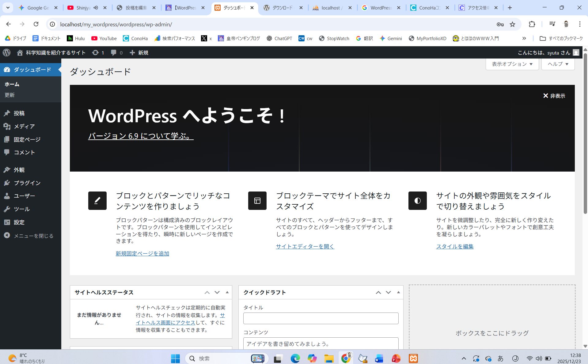Toggle the クイックドラフト panel collapse triangle
Screen dimensions: 588x364
tap(398, 292)
